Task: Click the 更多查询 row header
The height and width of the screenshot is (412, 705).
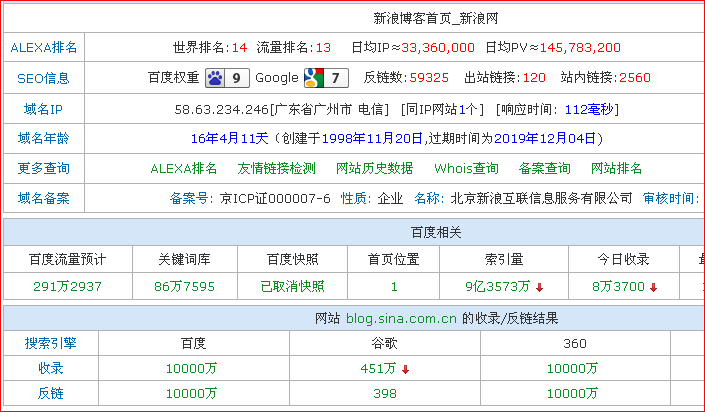Action: [x=44, y=169]
